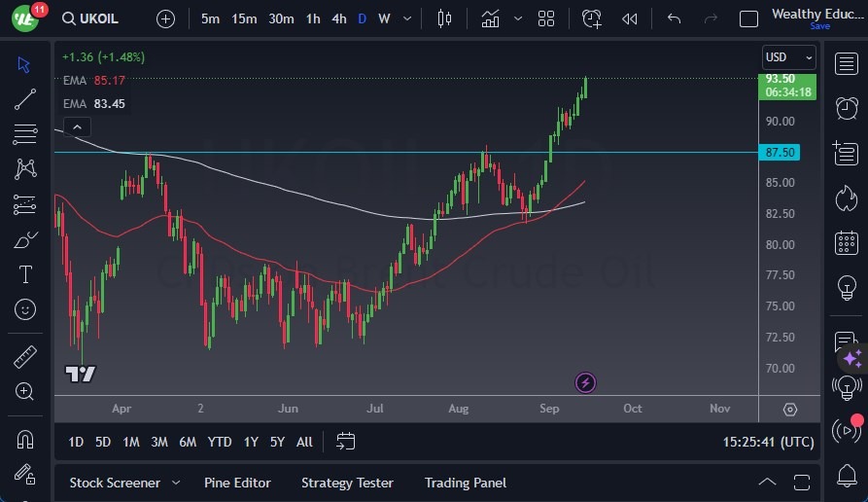Select the daily D timeframe
Screen dimensions: 868x502
362,18
